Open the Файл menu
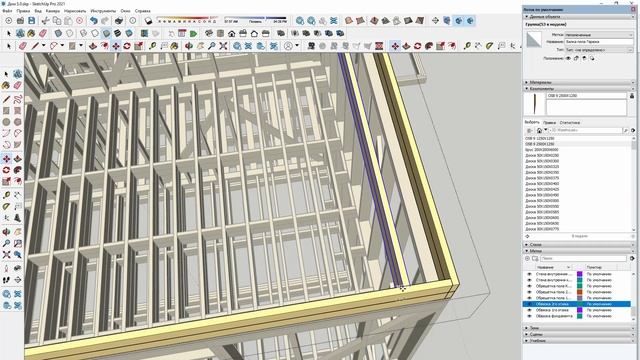640x360 pixels. (7, 11)
